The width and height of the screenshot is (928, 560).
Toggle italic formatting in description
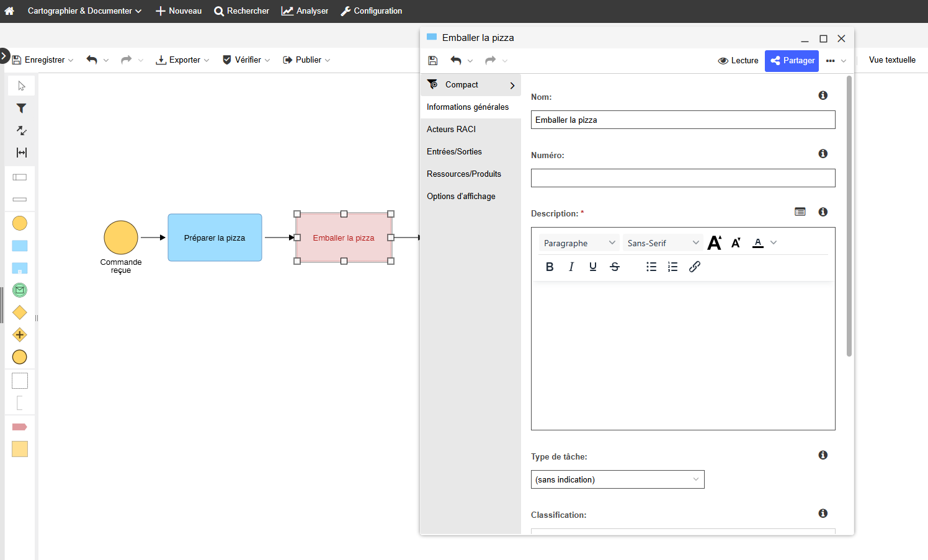click(x=571, y=267)
